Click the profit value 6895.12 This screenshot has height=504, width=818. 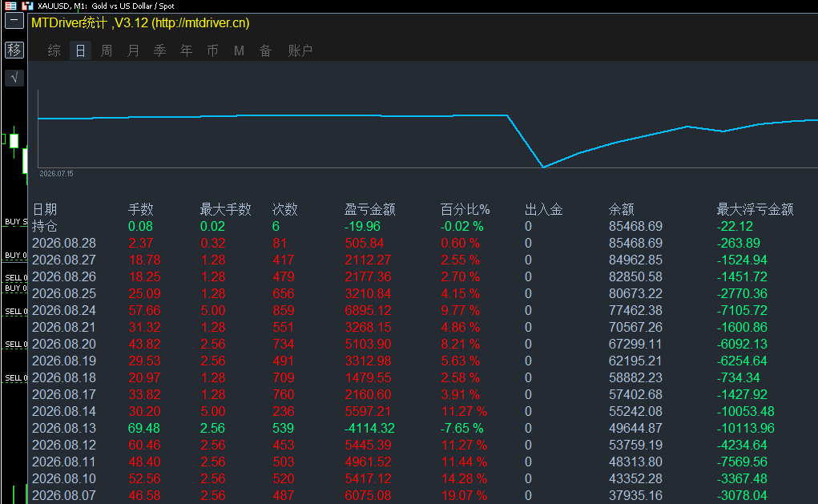(x=368, y=310)
